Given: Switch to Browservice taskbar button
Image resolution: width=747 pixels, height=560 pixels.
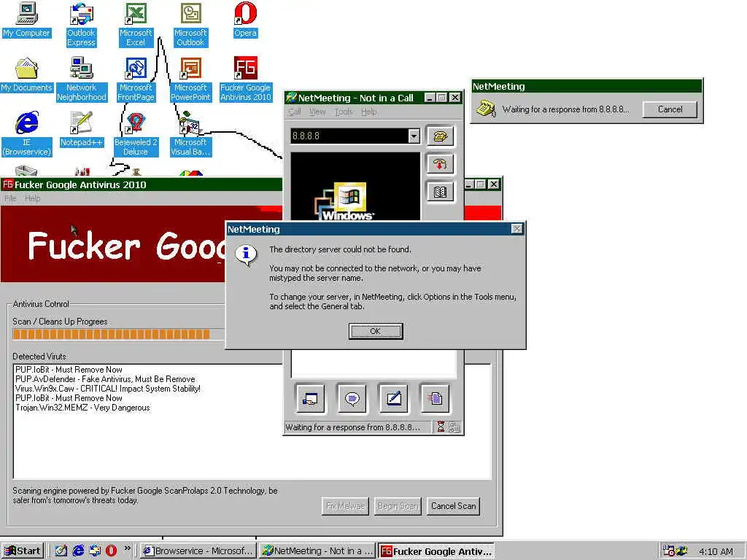Looking at the screenshot, I should 198,551.
